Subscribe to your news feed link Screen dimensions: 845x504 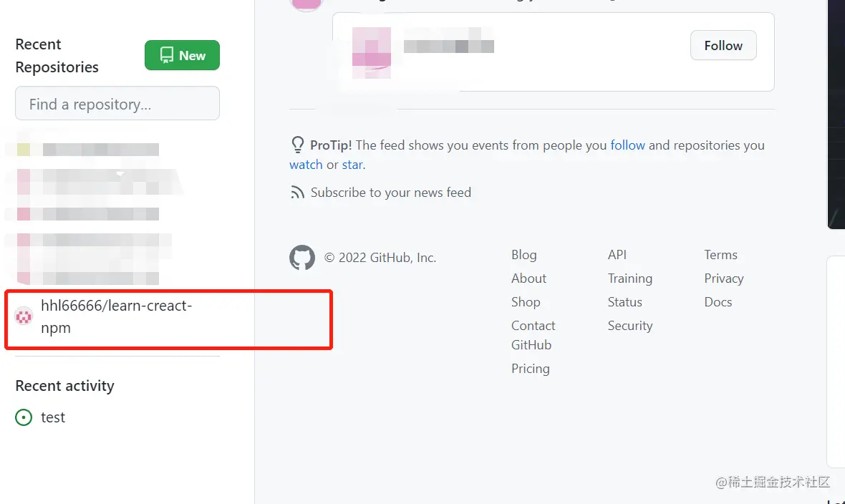point(391,193)
